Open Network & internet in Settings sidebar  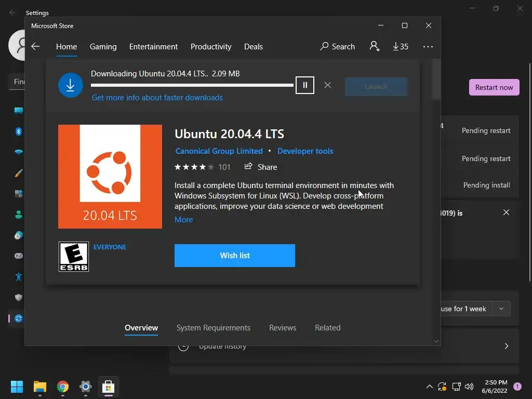[18, 152]
